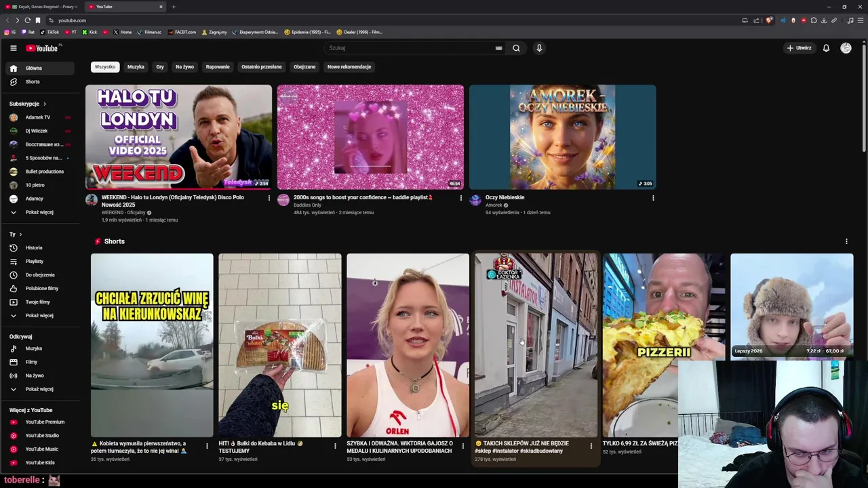Open options for Bułki do Kebaba short
Image resolution: width=868 pixels, height=488 pixels.
point(335,446)
